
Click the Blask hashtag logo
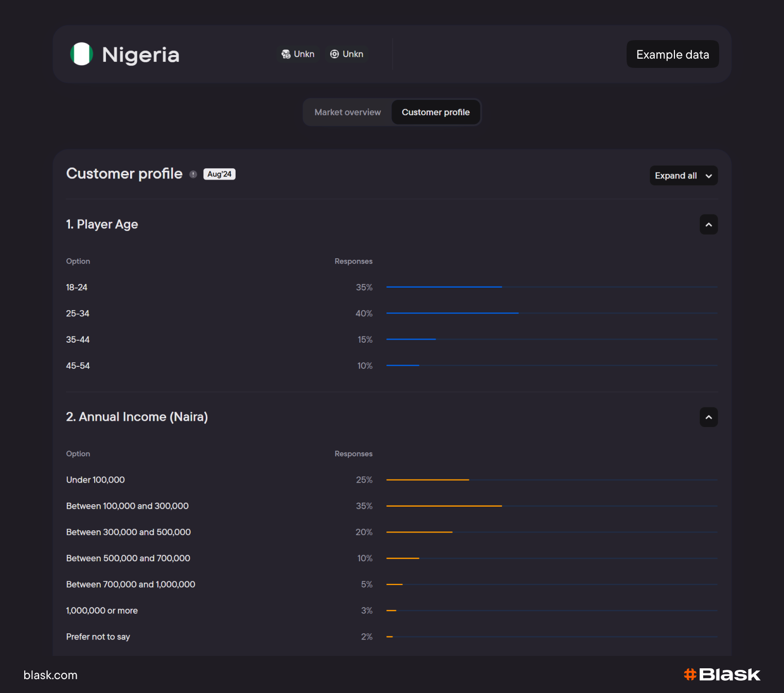pyautogui.click(x=690, y=674)
